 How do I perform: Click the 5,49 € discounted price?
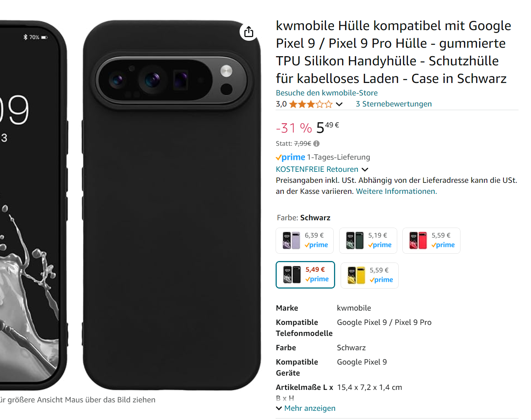coord(327,127)
